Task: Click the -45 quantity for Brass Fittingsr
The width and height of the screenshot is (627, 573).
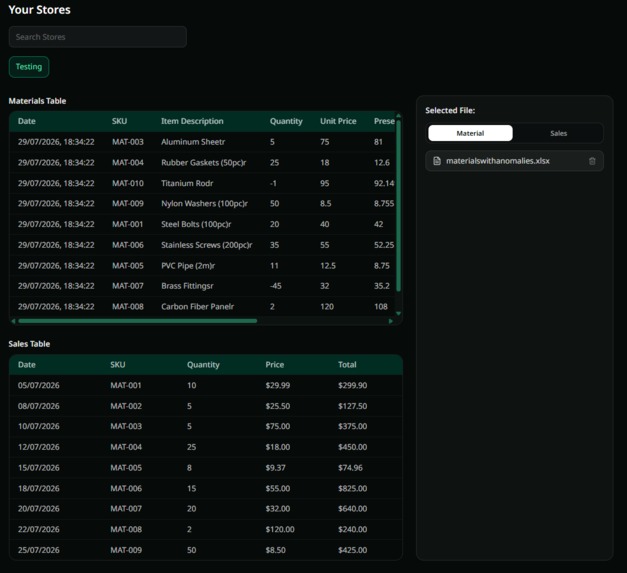Action: pos(276,286)
